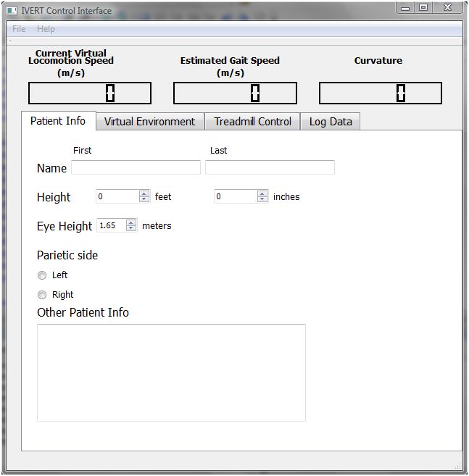Maximize the IVERT Control Interface window
Image resolution: width=469 pixels, height=476 pixels.
423,8
